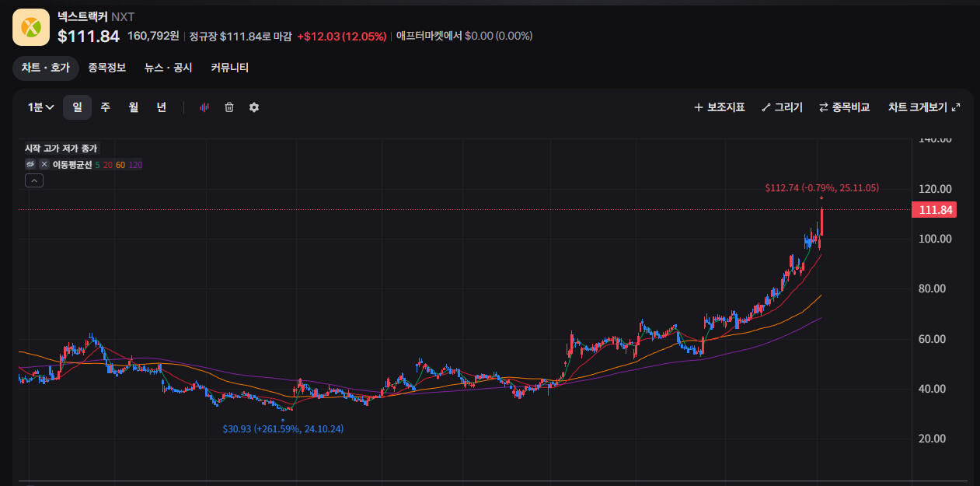The width and height of the screenshot is (980, 486).
Task: Open the 커뮤니티 tab
Action: coord(229,68)
